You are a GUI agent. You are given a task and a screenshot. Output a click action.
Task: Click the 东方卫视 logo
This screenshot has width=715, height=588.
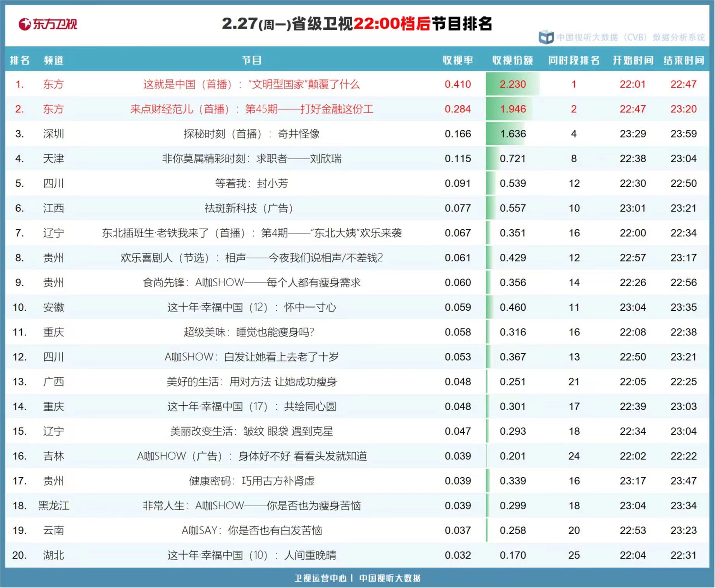pyautogui.click(x=48, y=24)
